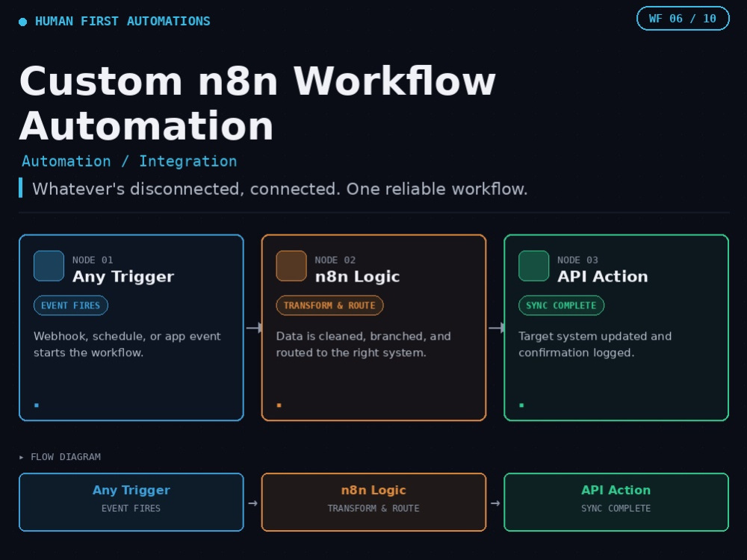Click the HUMAN FIRST AUTOMATIONS header text

(x=123, y=22)
